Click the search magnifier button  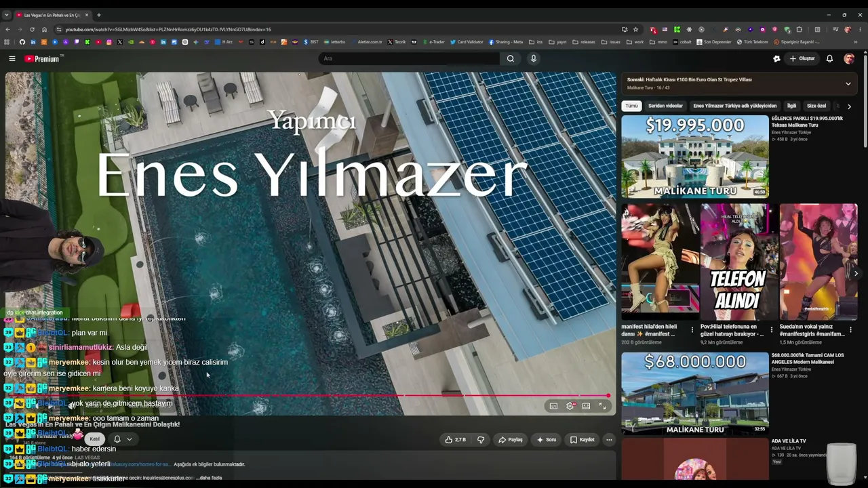tap(511, 59)
